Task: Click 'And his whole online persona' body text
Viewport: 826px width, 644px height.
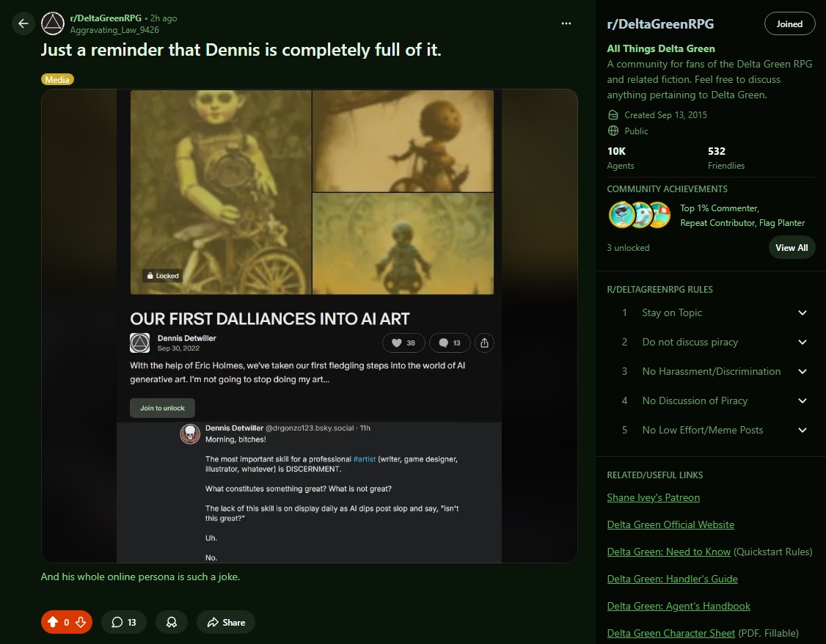Action: (140, 577)
